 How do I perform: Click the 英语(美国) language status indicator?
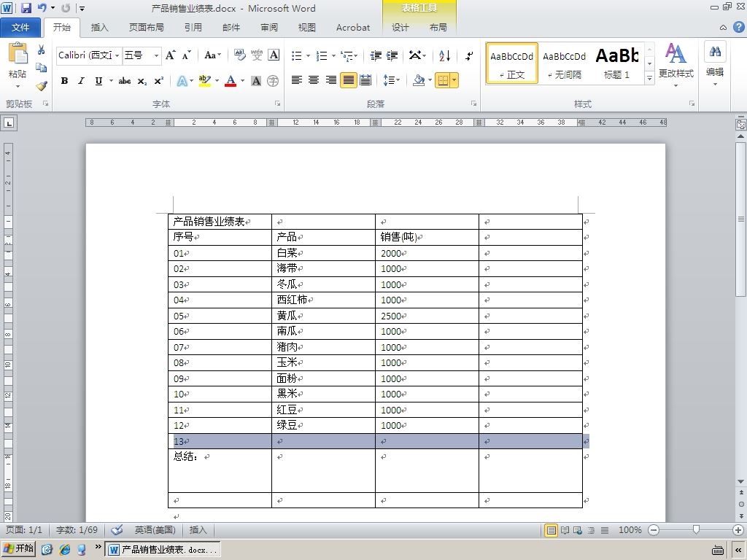(x=155, y=529)
